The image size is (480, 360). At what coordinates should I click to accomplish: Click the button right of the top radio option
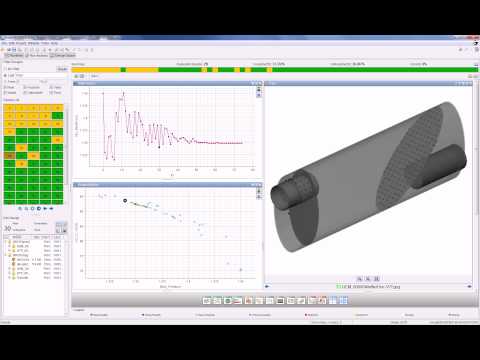[x=62, y=69]
